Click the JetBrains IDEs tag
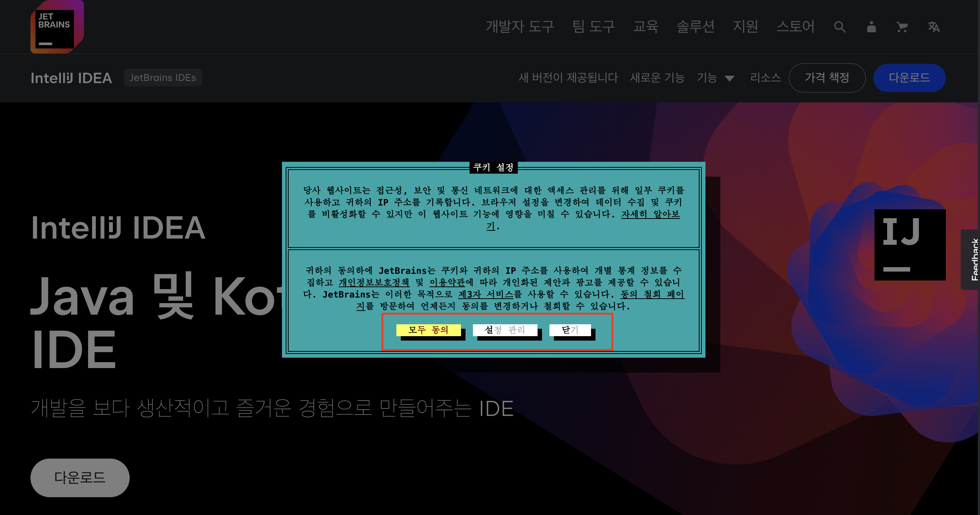 pos(163,78)
